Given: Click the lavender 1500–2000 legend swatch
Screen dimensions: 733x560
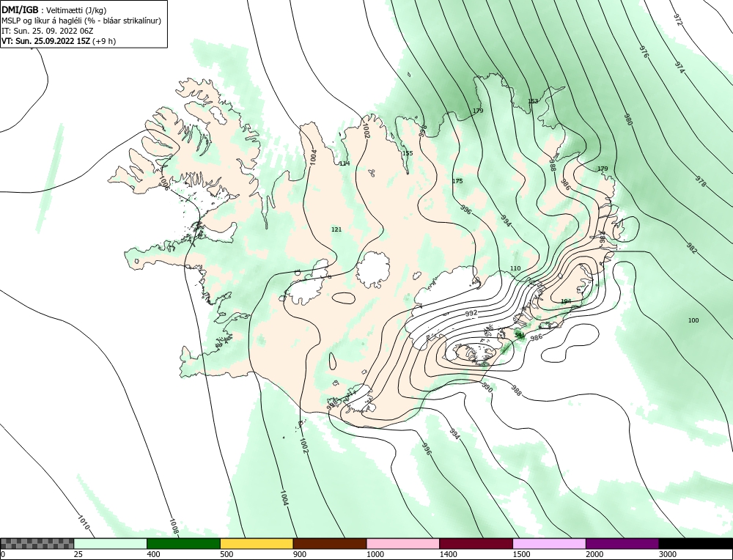Looking at the screenshot, I should [549, 543].
